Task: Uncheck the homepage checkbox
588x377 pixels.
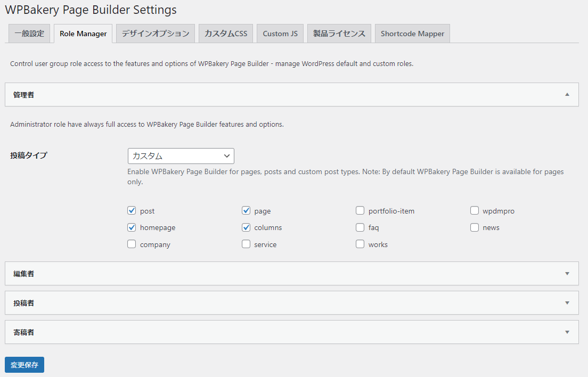Action: [132, 227]
